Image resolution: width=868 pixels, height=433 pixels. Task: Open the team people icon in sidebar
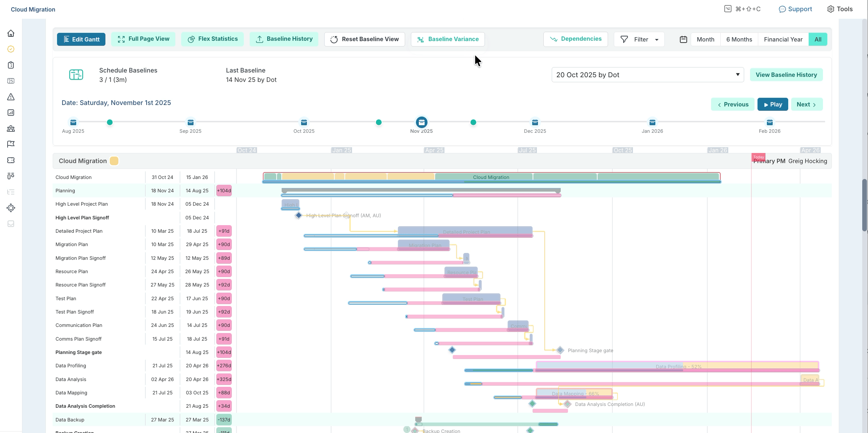11,128
